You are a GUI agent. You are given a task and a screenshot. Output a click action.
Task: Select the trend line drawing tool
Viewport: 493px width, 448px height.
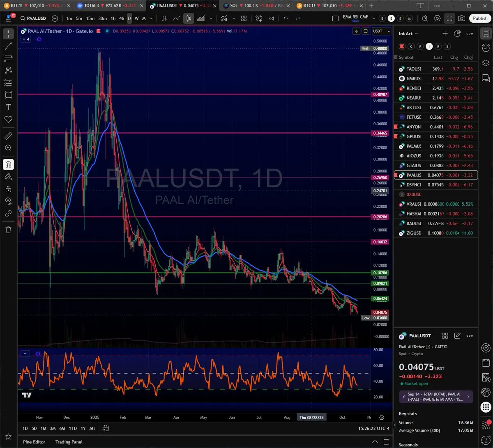[x=8, y=46]
